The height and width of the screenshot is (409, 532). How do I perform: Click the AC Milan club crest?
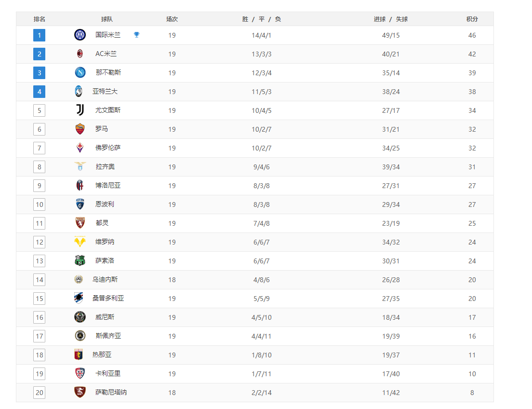click(80, 54)
